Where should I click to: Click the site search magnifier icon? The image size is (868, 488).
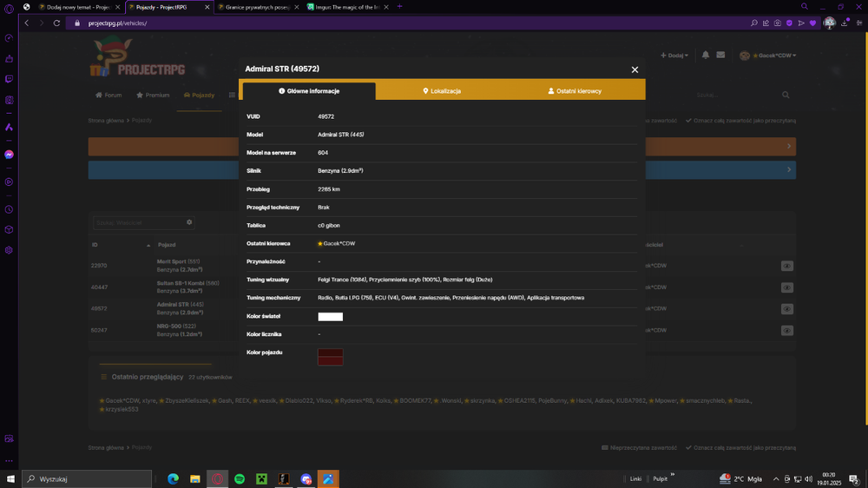coord(786,96)
